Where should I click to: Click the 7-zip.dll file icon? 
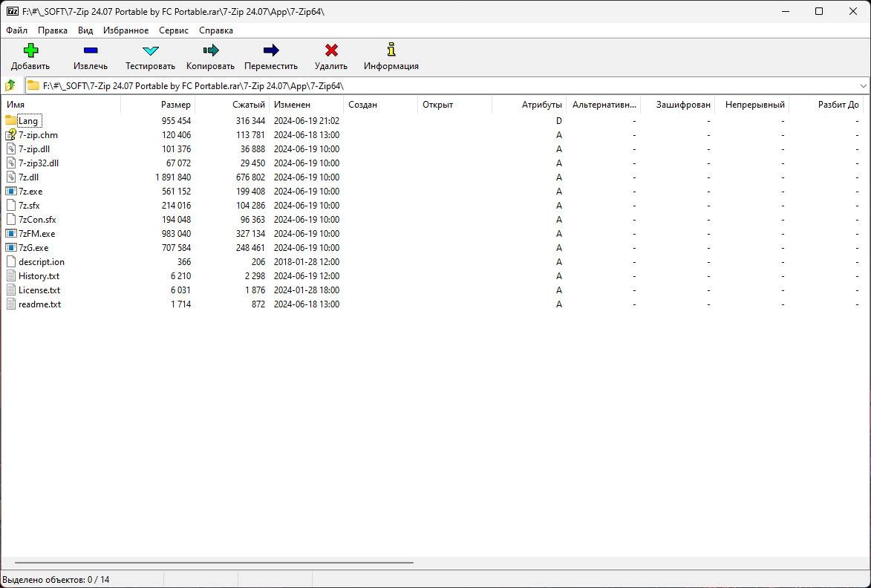[x=10, y=148]
